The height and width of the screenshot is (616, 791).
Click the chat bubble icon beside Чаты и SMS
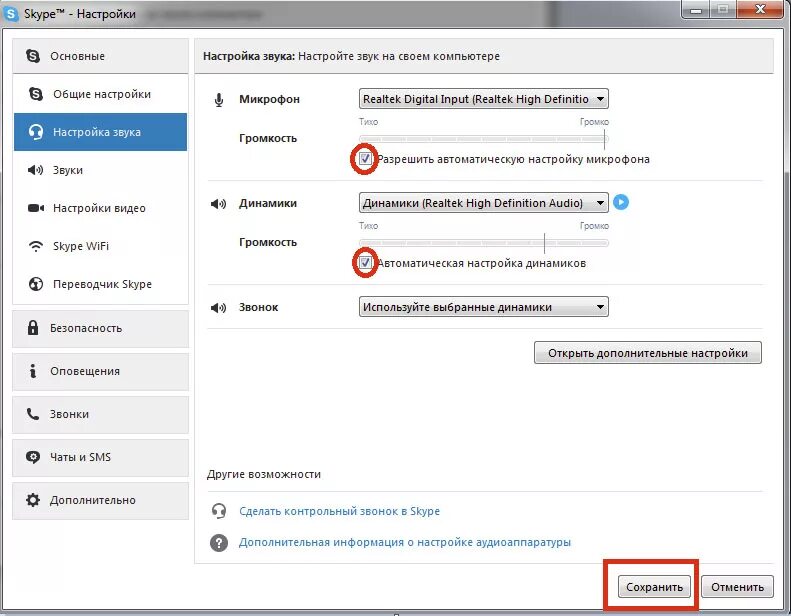[33, 457]
